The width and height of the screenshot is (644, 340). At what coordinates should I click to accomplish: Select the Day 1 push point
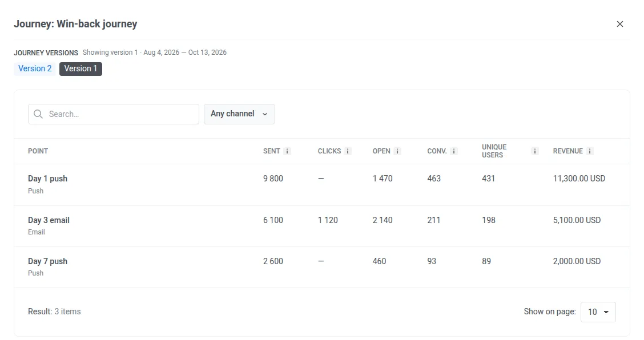point(47,179)
